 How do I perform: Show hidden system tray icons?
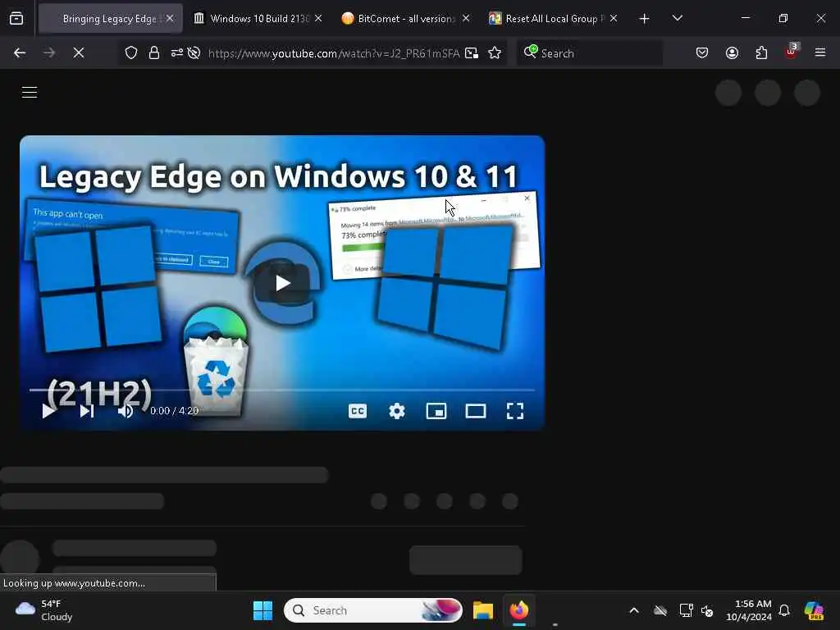click(x=634, y=610)
